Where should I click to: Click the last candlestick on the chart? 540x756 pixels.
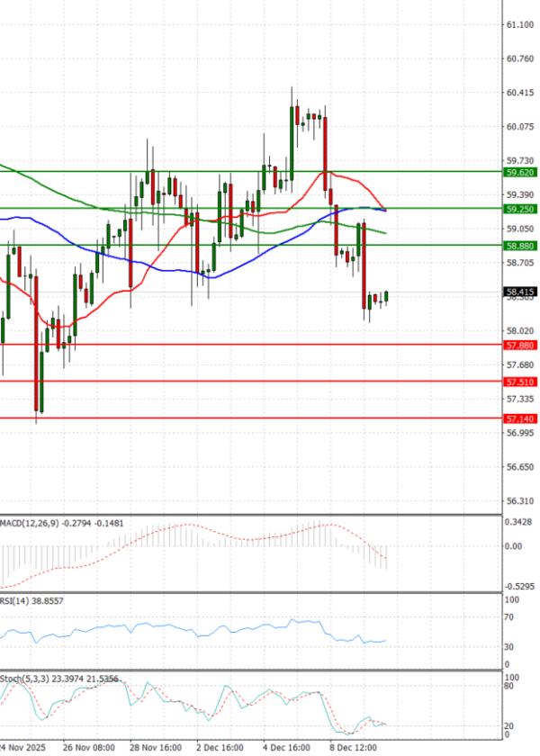click(x=386, y=297)
